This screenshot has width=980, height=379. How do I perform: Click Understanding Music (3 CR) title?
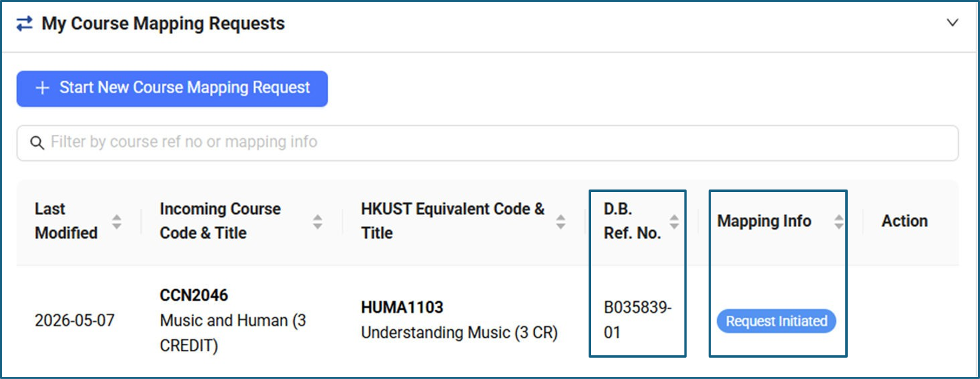pyautogui.click(x=459, y=333)
